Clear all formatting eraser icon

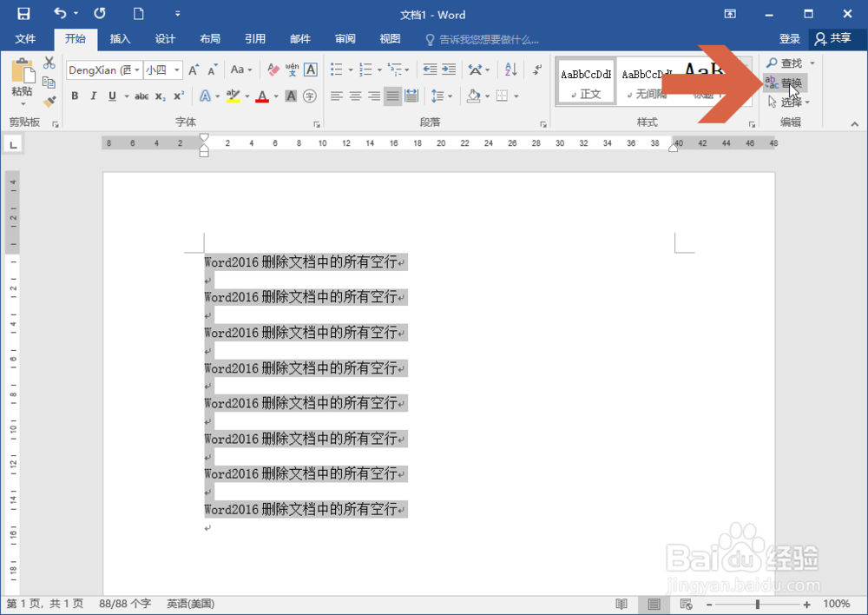273,69
